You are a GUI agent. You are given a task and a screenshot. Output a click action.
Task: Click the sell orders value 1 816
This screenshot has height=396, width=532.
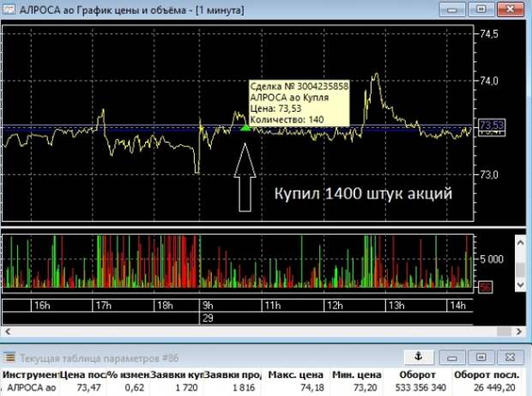click(x=244, y=387)
